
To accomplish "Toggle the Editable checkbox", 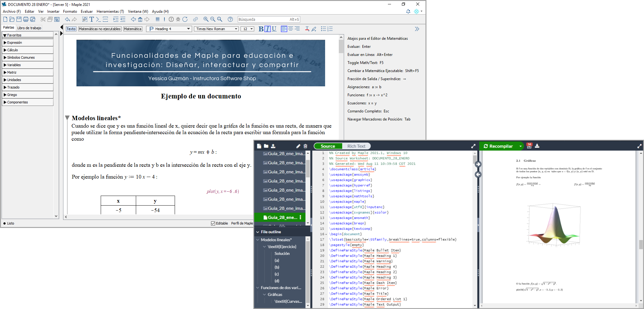I will click(213, 223).
